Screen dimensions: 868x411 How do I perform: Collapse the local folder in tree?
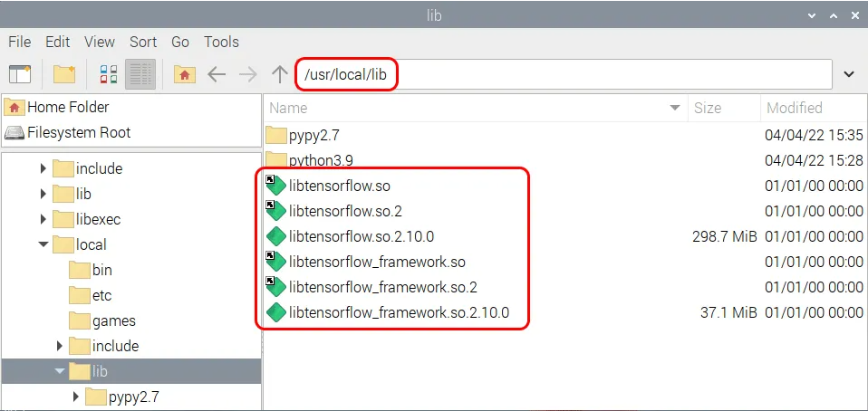43,244
